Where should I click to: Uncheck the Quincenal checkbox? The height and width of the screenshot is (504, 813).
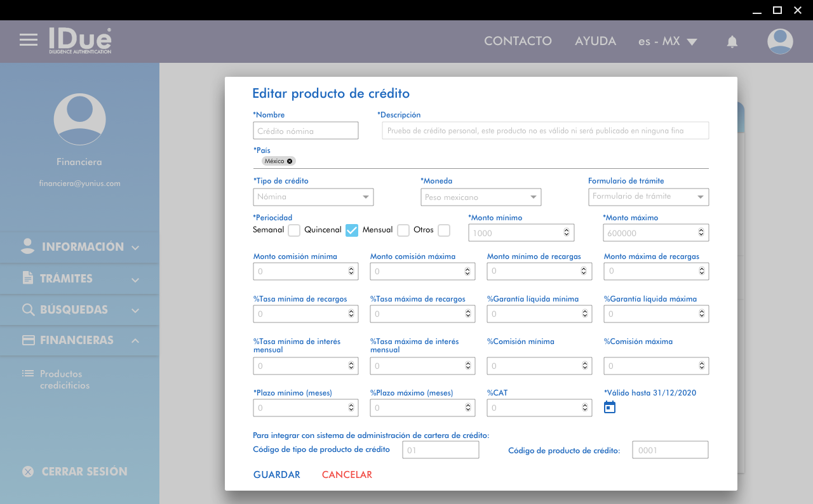tap(352, 230)
